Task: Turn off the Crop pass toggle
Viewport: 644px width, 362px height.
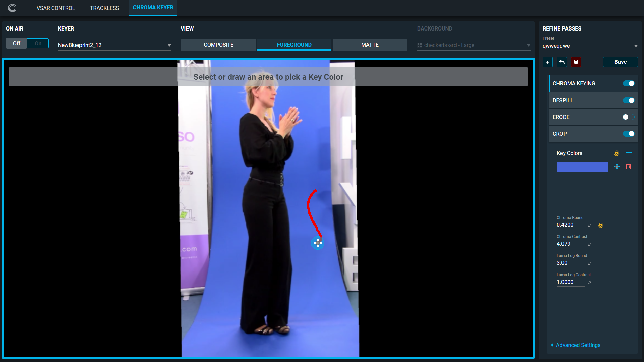Action: 628,134
